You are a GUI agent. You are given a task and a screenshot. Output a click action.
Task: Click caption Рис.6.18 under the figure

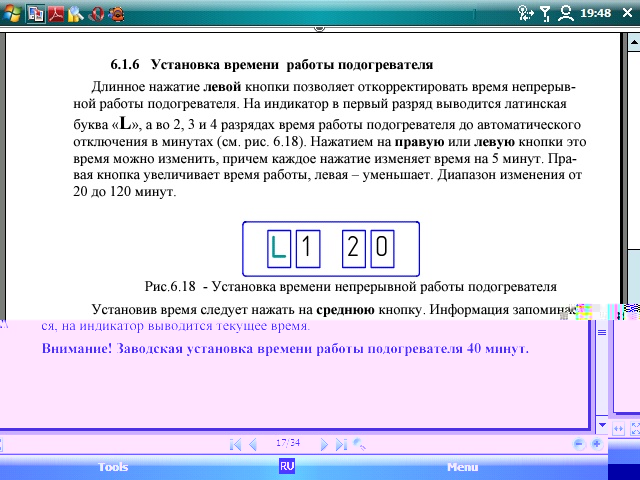pyautogui.click(x=351, y=286)
